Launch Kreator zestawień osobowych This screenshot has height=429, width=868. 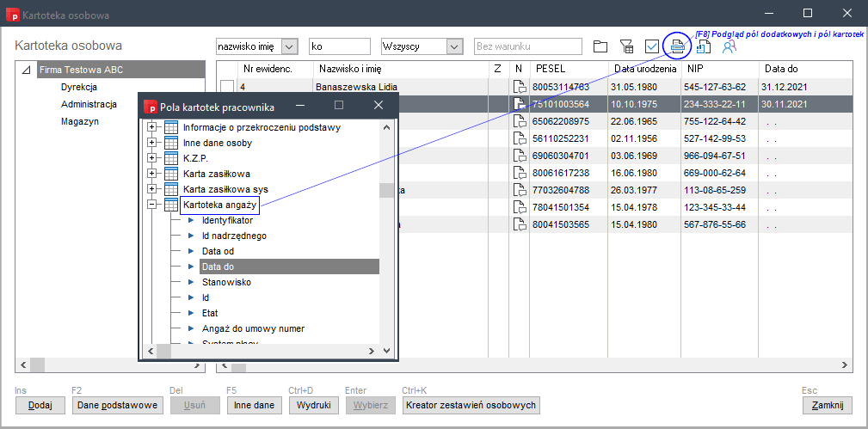(x=471, y=405)
